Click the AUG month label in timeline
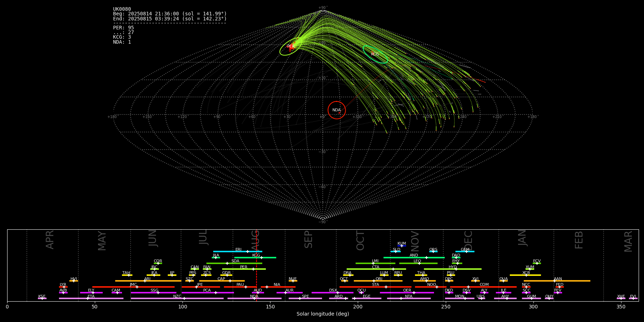The height and width of the screenshot is (322, 644). pos(255,240)
